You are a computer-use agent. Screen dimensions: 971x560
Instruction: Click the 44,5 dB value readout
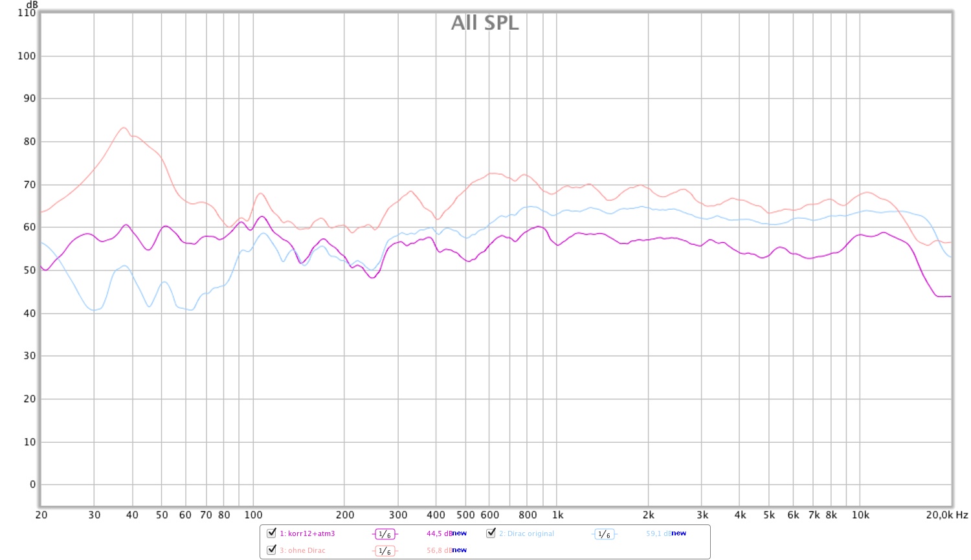pos(438,534)
